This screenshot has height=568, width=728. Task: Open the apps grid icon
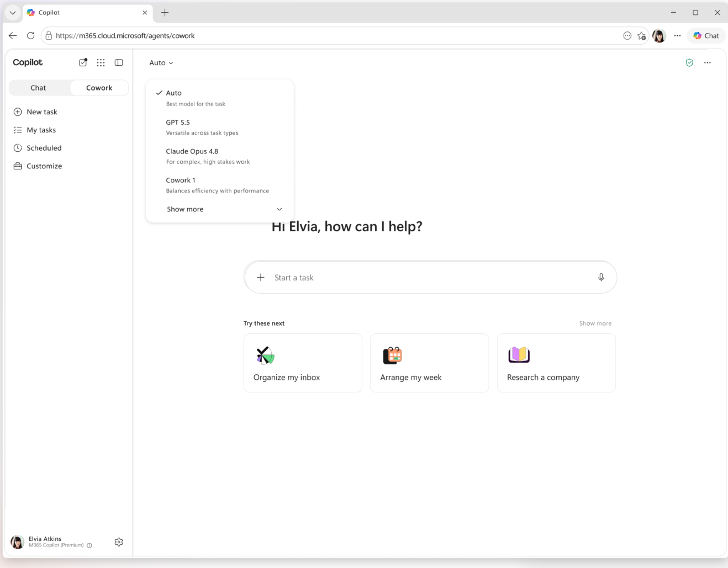pyautogui.click(x=101, y=62)
